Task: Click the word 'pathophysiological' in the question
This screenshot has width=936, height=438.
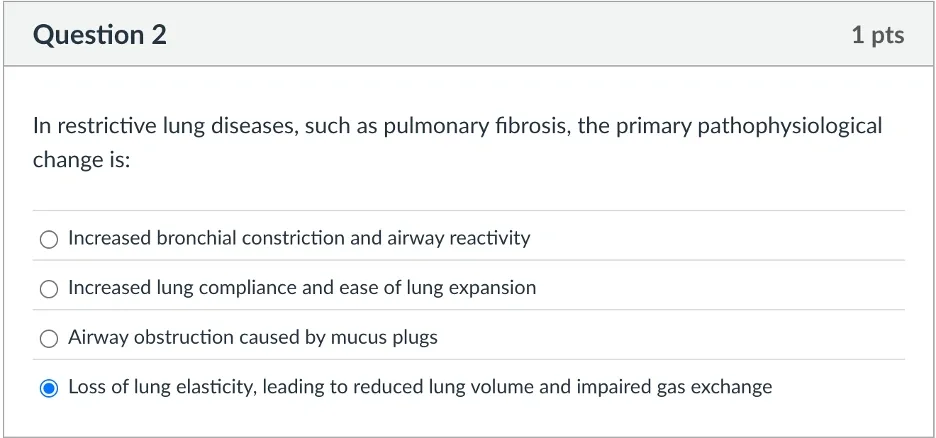Action: [789, 126]
